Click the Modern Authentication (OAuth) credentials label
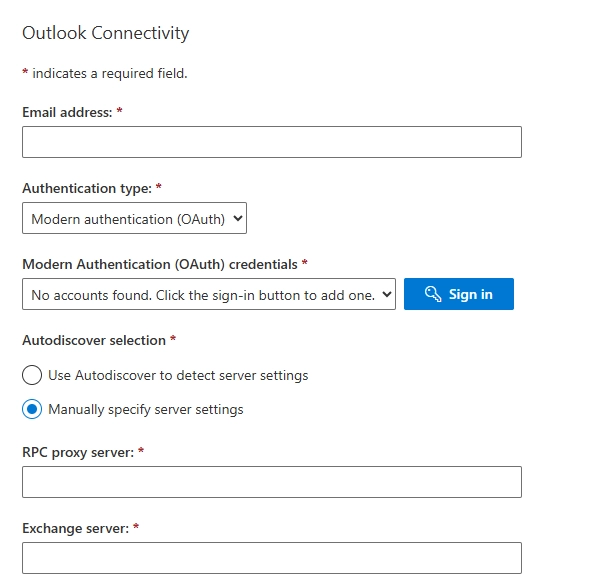594x577 pixels. (160, 264)
